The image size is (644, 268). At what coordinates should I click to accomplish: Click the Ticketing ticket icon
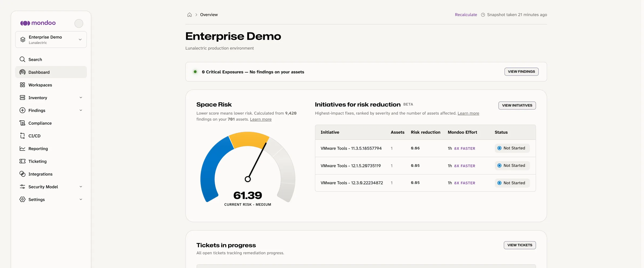23,161
